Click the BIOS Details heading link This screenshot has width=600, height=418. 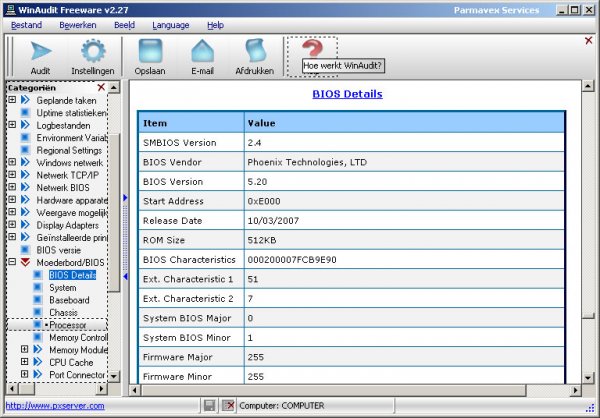[347, 94]
